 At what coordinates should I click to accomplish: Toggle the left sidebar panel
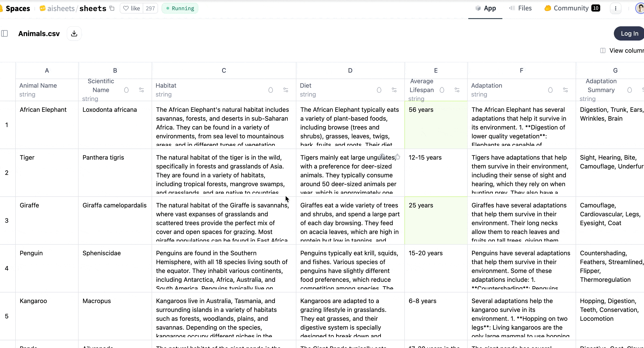[x=4, y=33]
